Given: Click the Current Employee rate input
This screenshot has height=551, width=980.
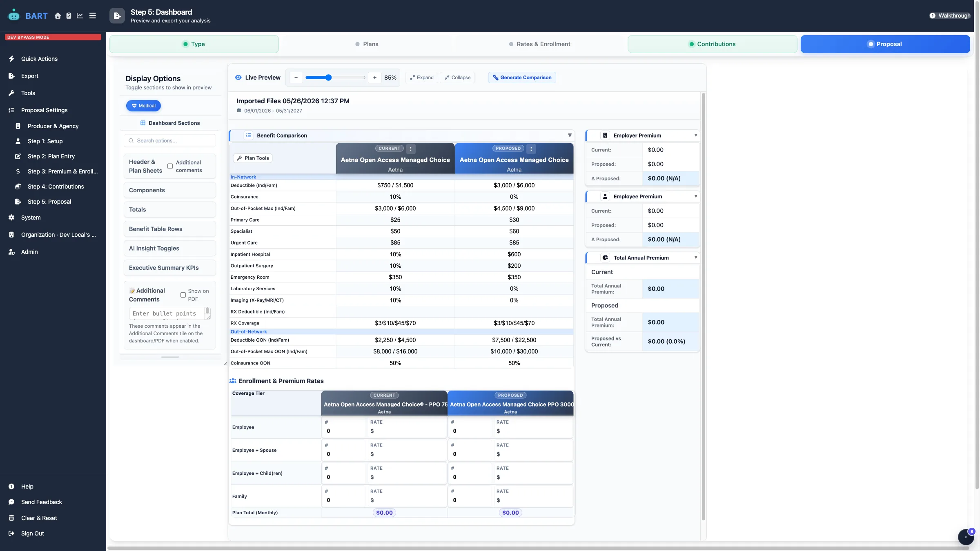Looking at the screenshot, I should click(407, 431).
